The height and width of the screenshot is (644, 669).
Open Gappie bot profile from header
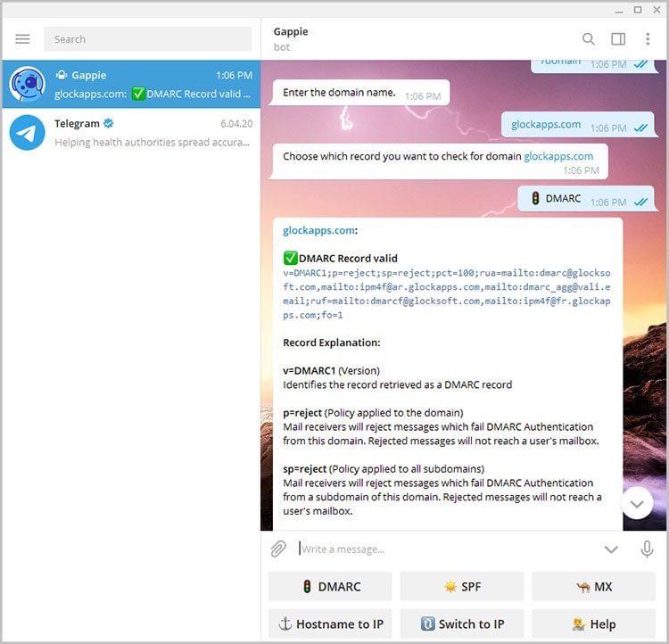[x=291, y=39]
